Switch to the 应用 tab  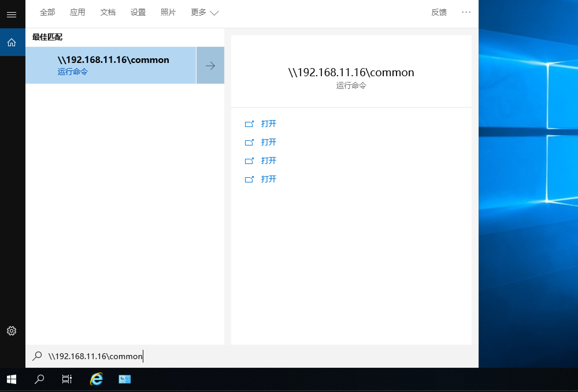(77, 12)
